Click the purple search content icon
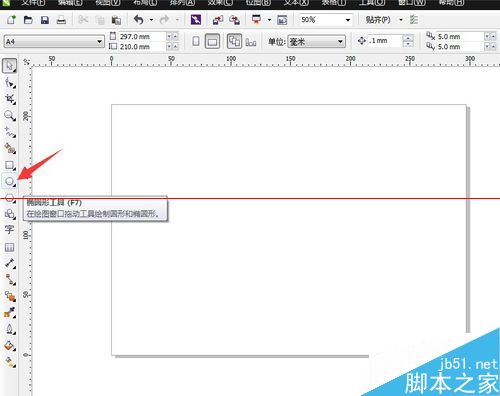The width and height of the screenshot is (500, 396). (x=196, y=20)
